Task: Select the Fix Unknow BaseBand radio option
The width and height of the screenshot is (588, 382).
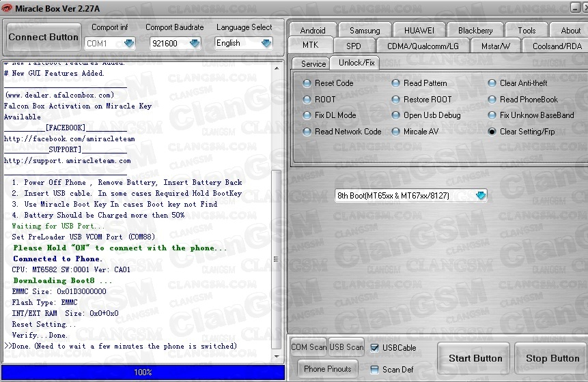Action: coord(492,115)
